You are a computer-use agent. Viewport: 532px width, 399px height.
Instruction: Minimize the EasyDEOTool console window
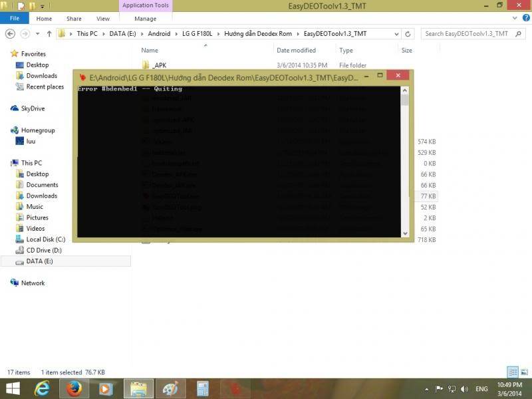tap(366, 76)
